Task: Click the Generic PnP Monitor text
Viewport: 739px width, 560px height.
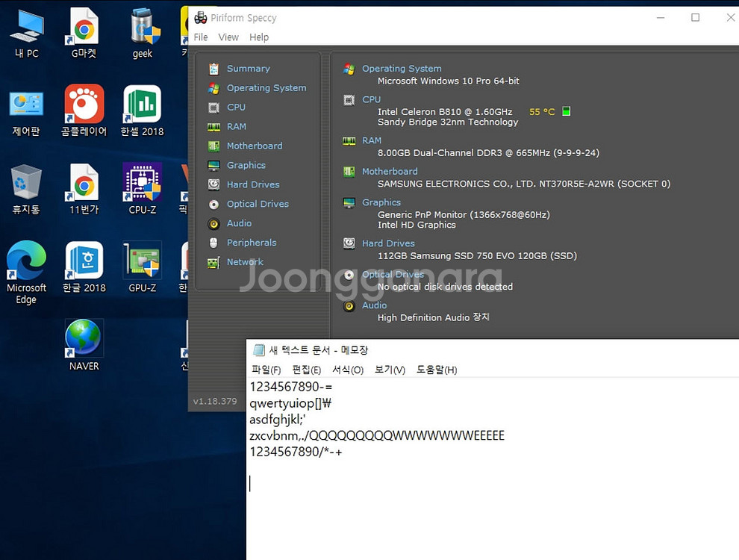Action: point(464,214)
